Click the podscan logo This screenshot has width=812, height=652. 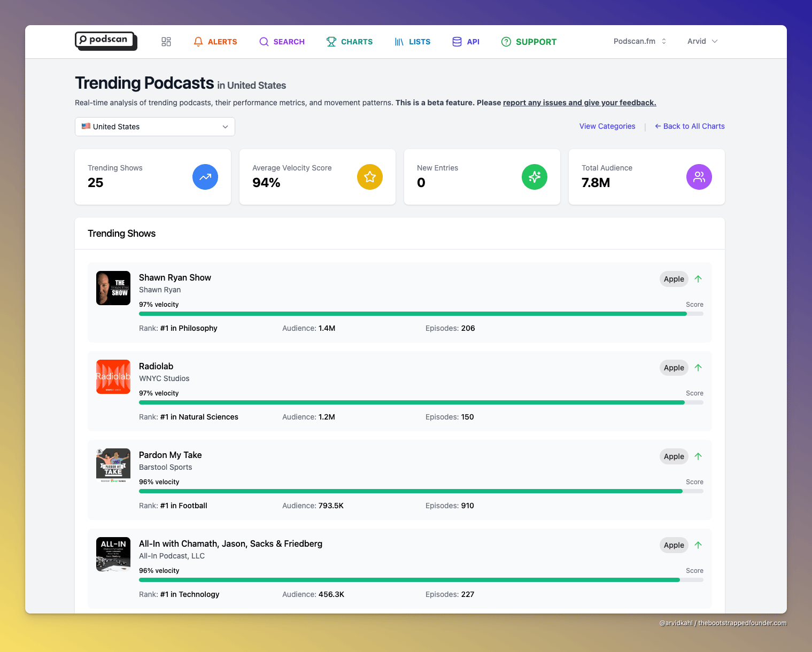tap(106, 41)
